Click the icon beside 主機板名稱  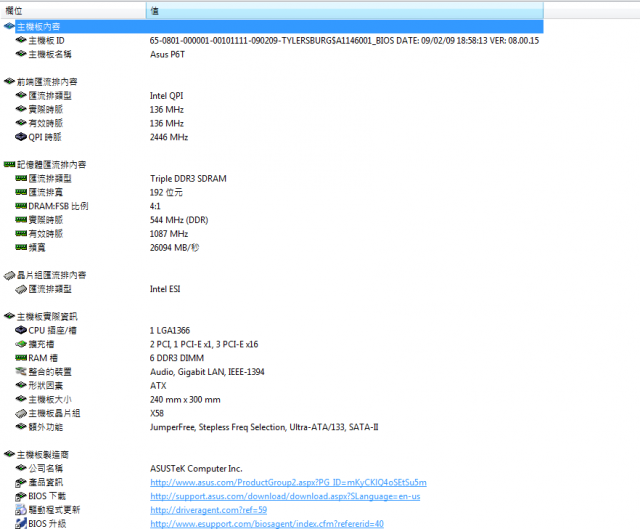pyautogui.click(x=21, y=54)
